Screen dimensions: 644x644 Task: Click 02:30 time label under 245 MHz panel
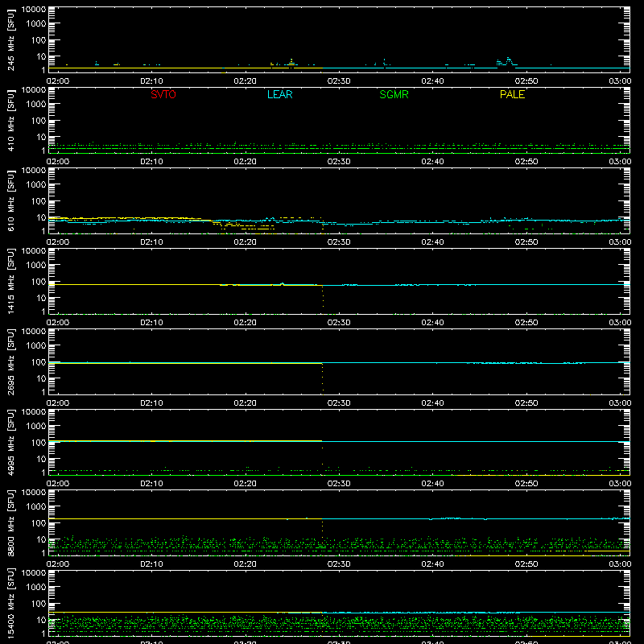pyautogui.click(x=339, y=81)
